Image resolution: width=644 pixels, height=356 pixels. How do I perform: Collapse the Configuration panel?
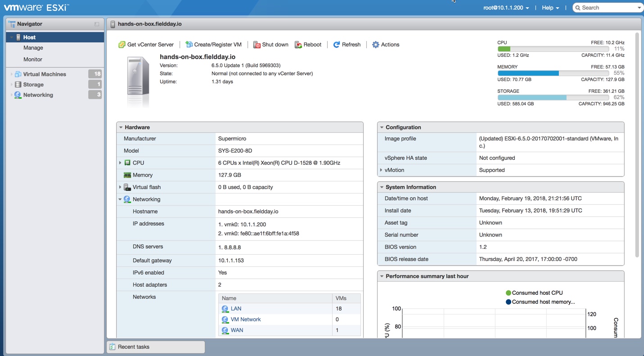click(x=382, y=127)
